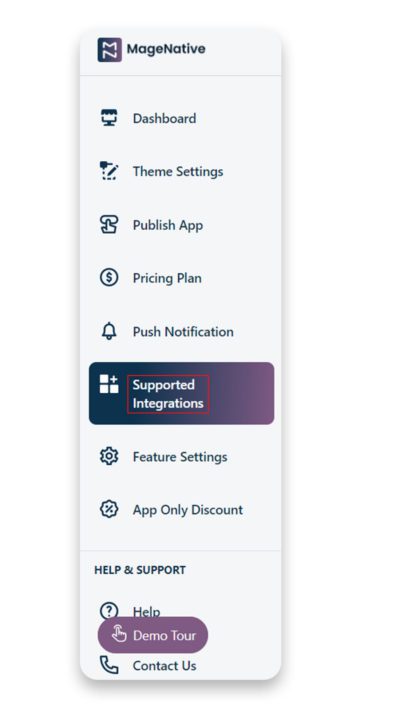This screenshot has width=400, height=711.
Task: Click the Publish App icon
Action: [x=109, y=224]
